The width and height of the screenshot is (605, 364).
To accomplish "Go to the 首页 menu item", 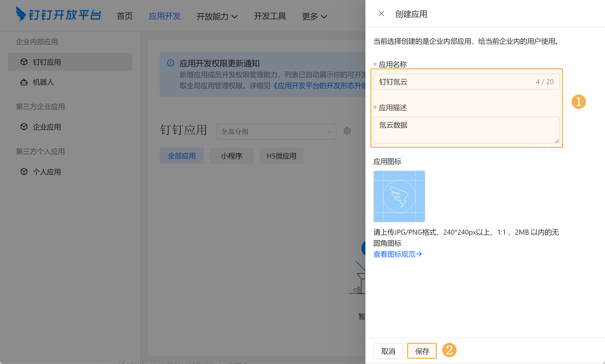I will (x=125, y=16).
